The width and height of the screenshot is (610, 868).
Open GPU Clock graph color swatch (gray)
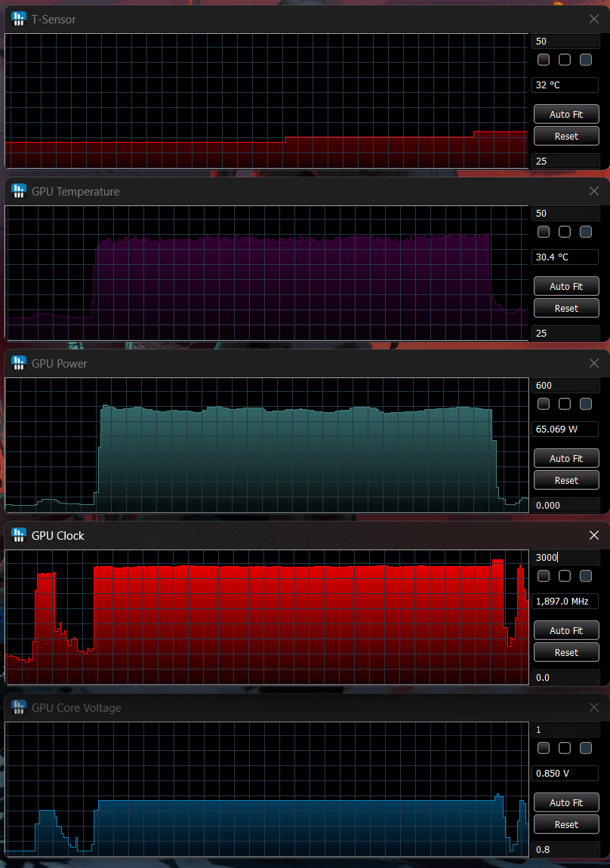544,576
